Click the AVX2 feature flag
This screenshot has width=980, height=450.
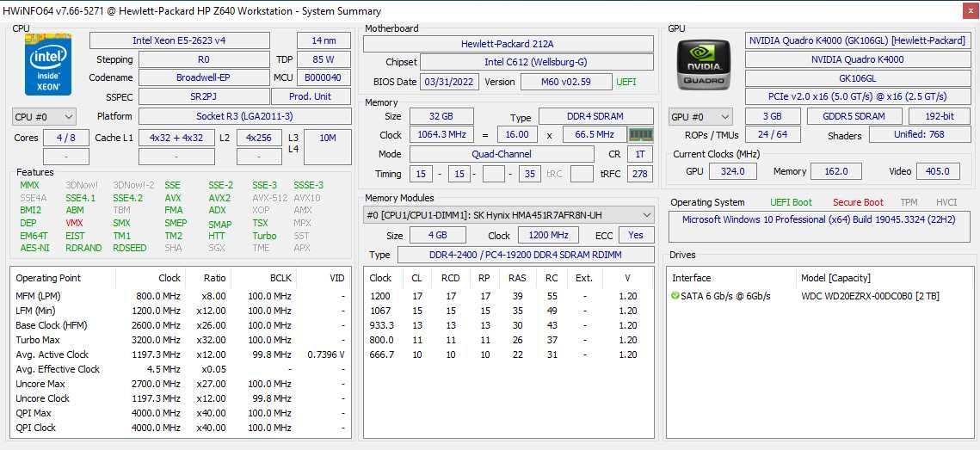click(x=219, y=198)
